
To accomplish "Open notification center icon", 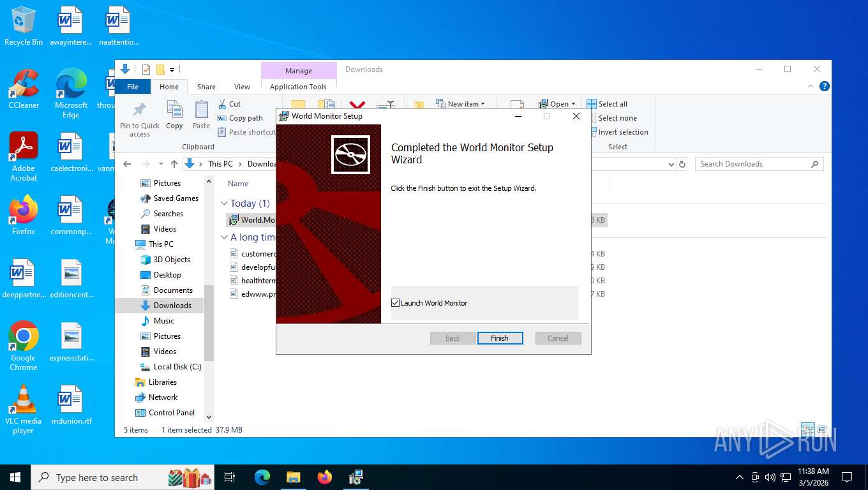I will pos(847,477).
